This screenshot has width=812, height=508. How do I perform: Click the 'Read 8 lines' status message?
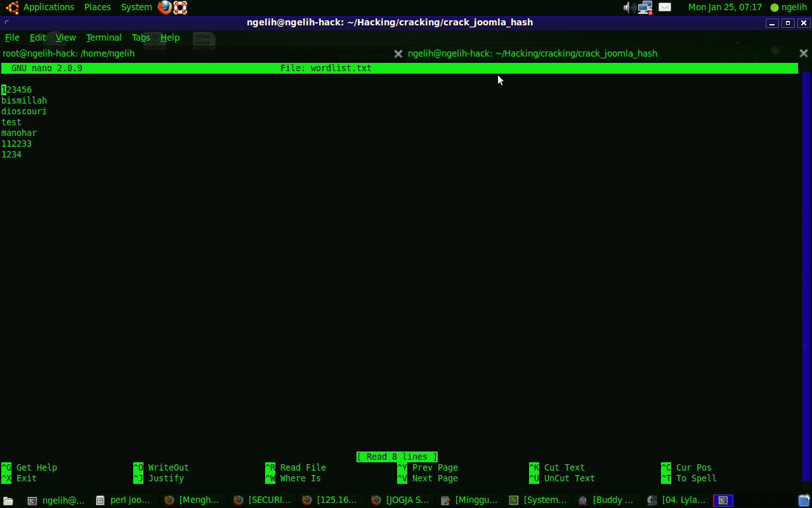tap(397, 457)
